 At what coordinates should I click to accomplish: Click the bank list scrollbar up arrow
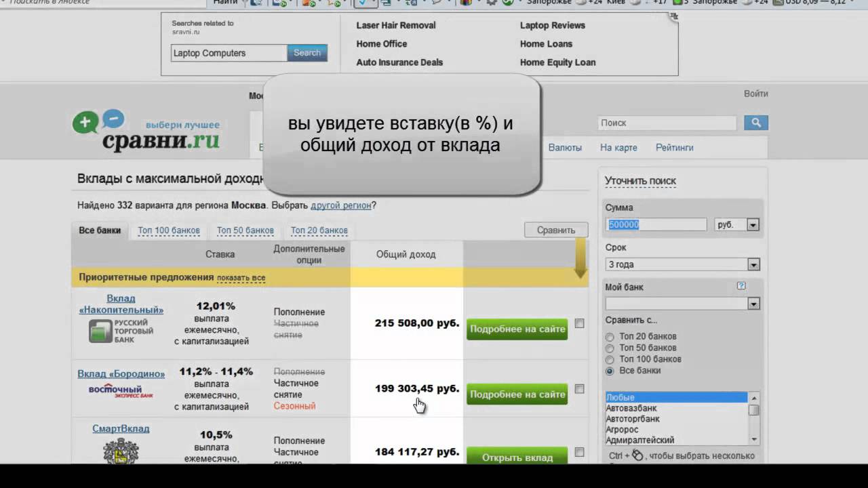(754, 398)
